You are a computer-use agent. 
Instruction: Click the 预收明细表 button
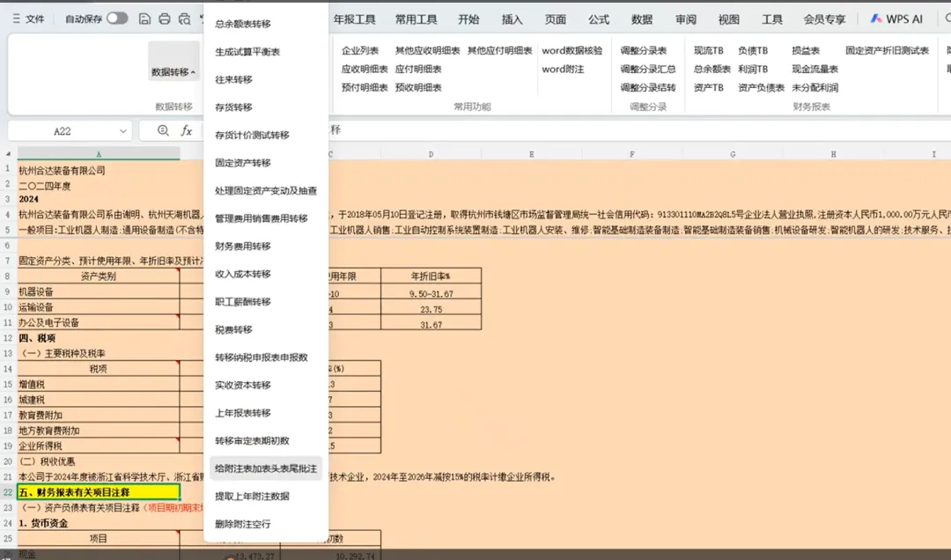click(x=418, y=87)
